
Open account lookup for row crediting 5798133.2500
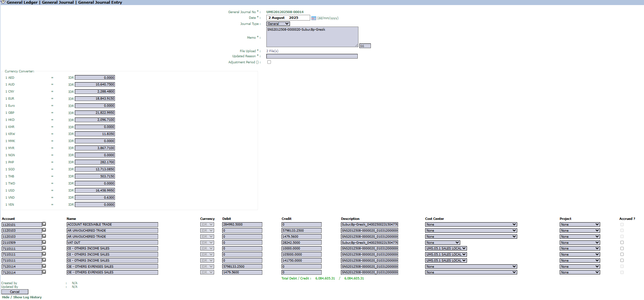(44, 230)
